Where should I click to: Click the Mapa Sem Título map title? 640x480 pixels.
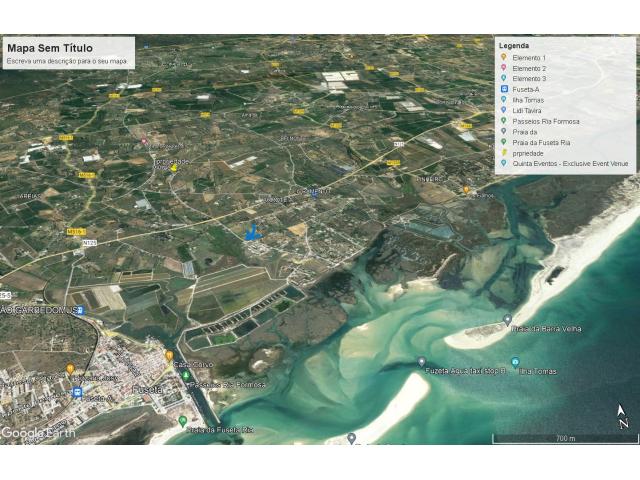coord(50,48)
